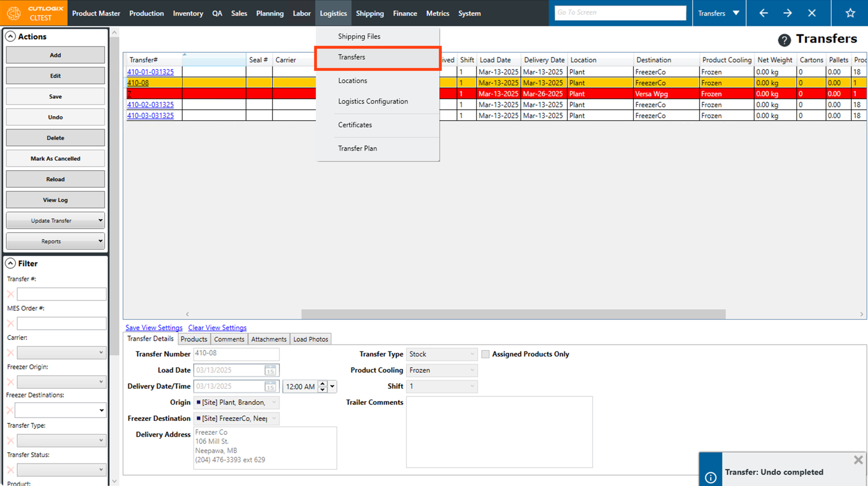Expand the Reports dropdown button

pyautogui.click(x=55, y=241)
